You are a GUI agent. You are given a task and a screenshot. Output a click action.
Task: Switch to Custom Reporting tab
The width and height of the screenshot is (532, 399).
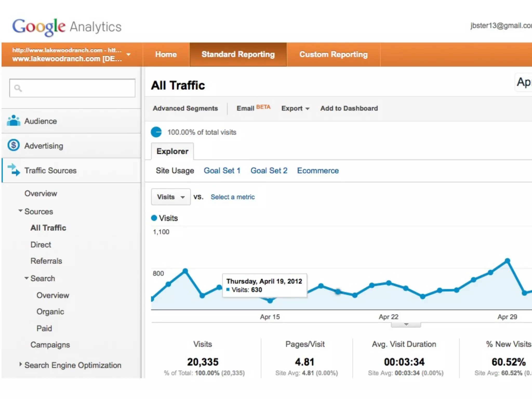(x=333, y=55)
